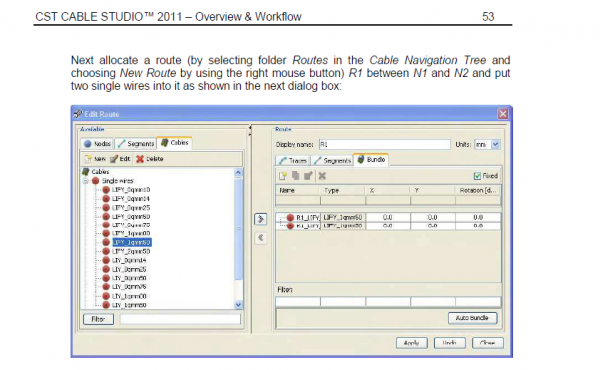Select LIY_1qmm00 in cable tree
This screenshot has height=370, width=600.
point(129,296)
